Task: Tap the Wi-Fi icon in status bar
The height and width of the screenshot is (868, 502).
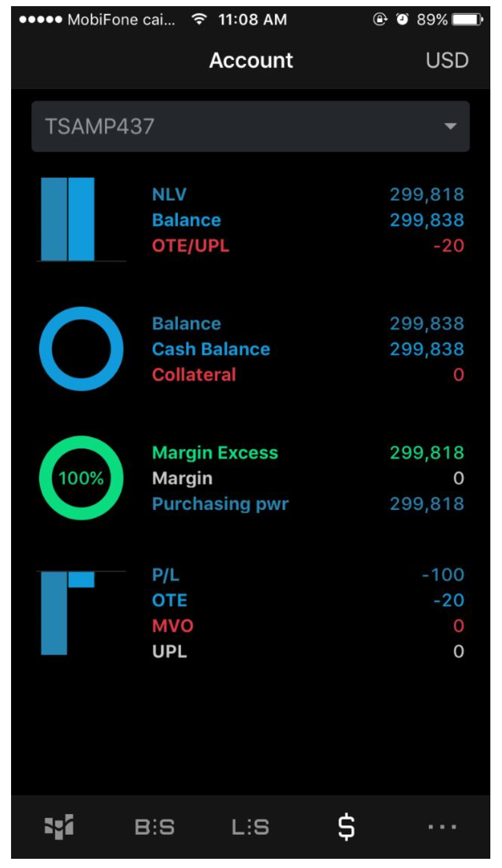Action: (198, 20)
